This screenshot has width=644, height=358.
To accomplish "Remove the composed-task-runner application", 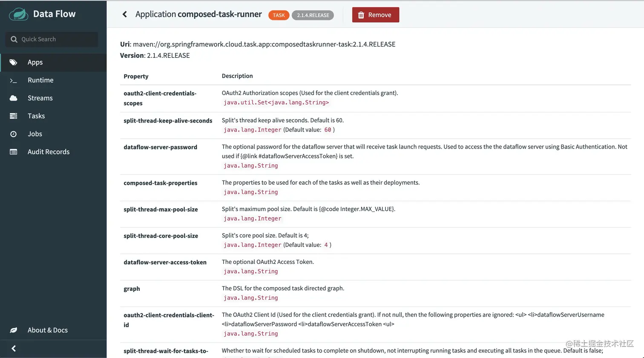I will [376, 15].
